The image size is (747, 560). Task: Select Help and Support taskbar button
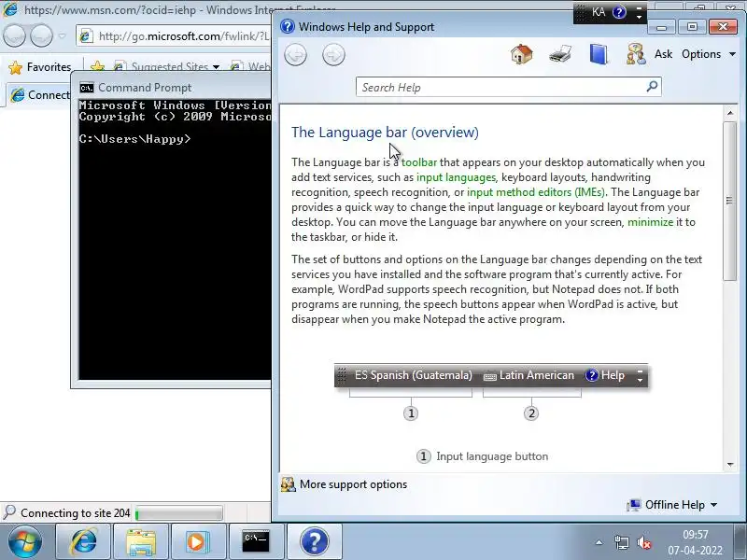[315, 541]
